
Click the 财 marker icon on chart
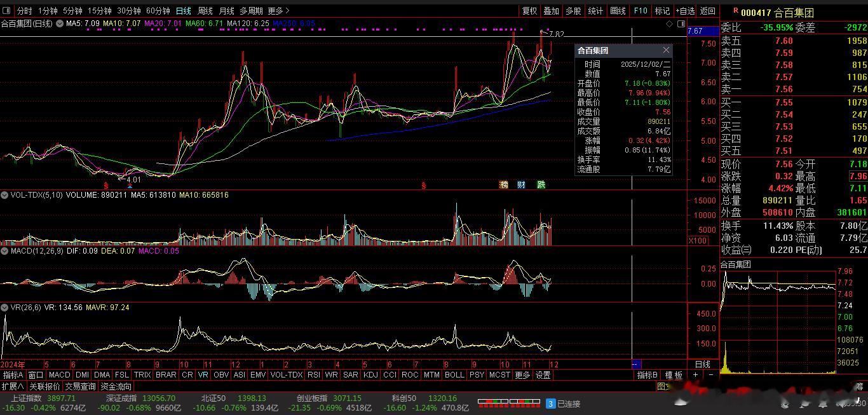pyautogui.click(x=521, y=184)
